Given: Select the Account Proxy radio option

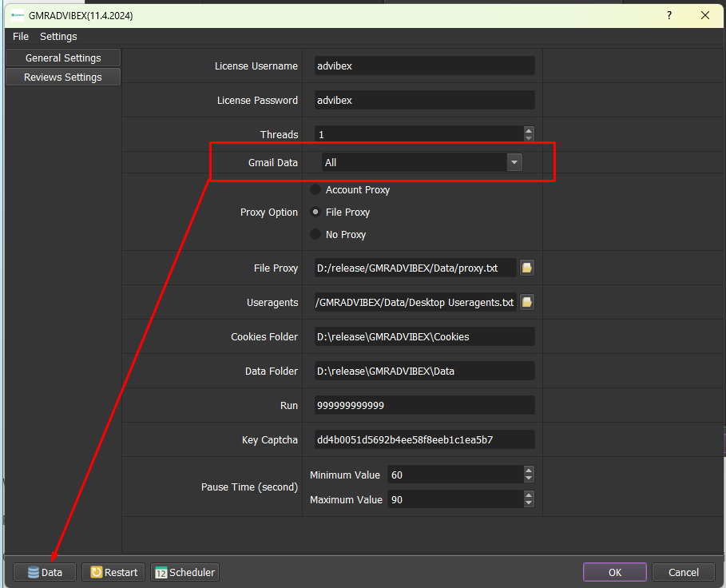Looking at the screenshot, I should pyautogui.click(x=316, y=190).
